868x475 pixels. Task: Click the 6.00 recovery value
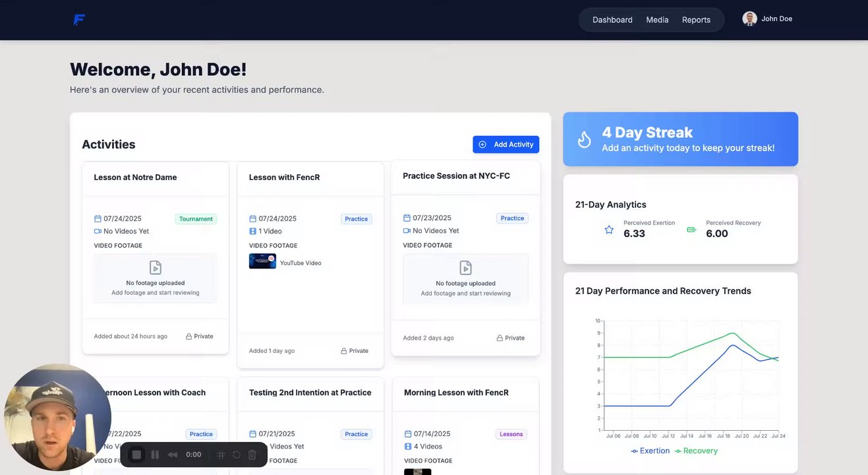717,234
